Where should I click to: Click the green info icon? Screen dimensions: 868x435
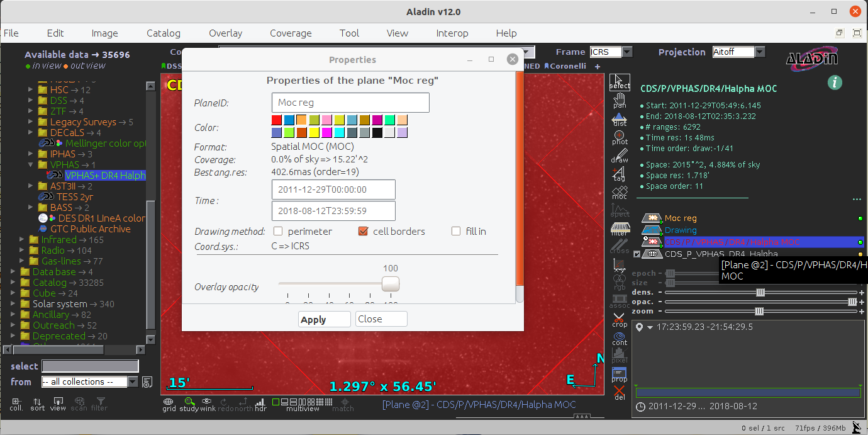click(835, 82)
